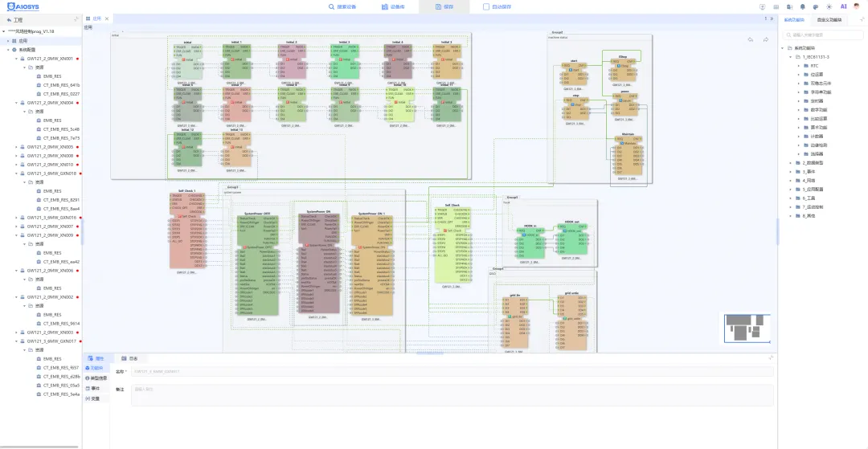
Task: Select the CT_EMB_RES_641b resource
Action: [61, 85]
